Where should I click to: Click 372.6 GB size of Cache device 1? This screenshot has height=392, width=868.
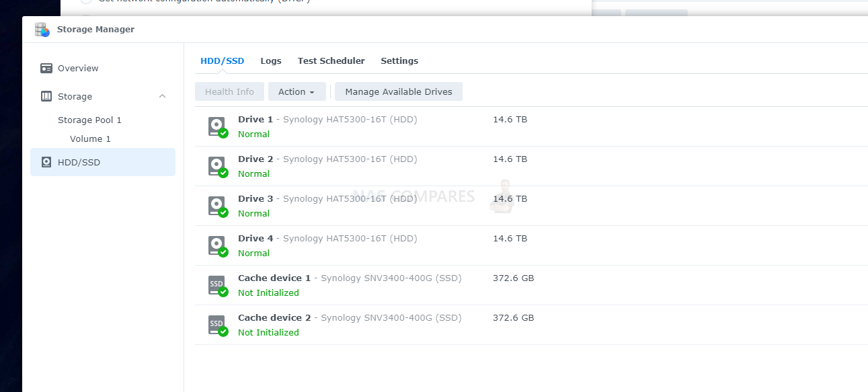514,278
